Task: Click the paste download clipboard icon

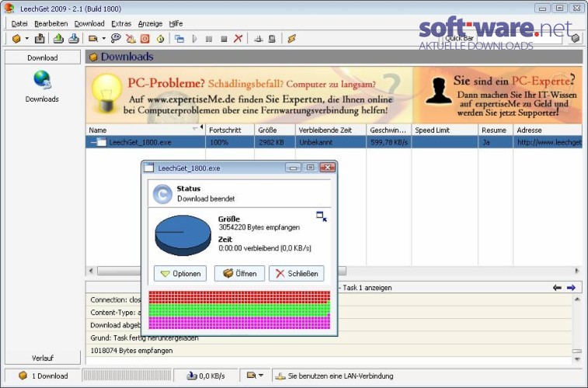Action: [40, 39]
